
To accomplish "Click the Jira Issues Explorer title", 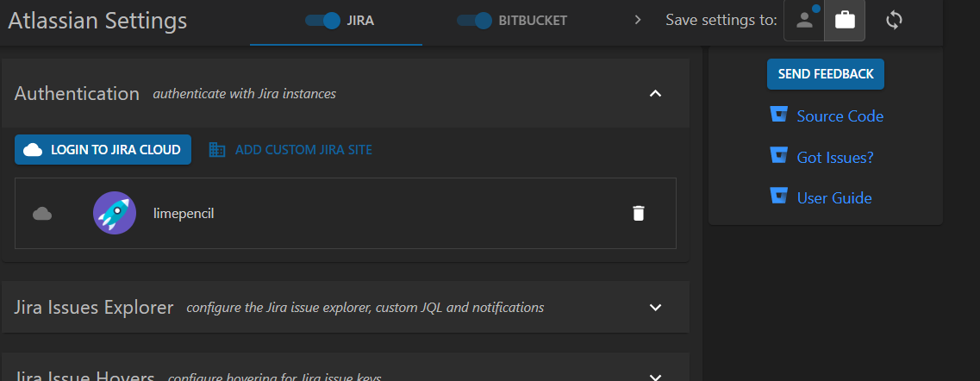I will pyautogui.click(x=94, y=307).
